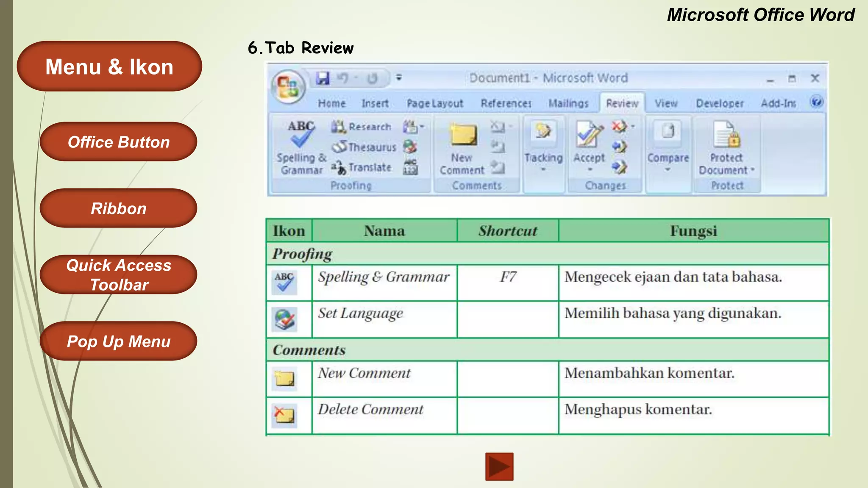Go to Previous Comment icon
Viewport: 868px width, 488px height.
tap(498, 147)
